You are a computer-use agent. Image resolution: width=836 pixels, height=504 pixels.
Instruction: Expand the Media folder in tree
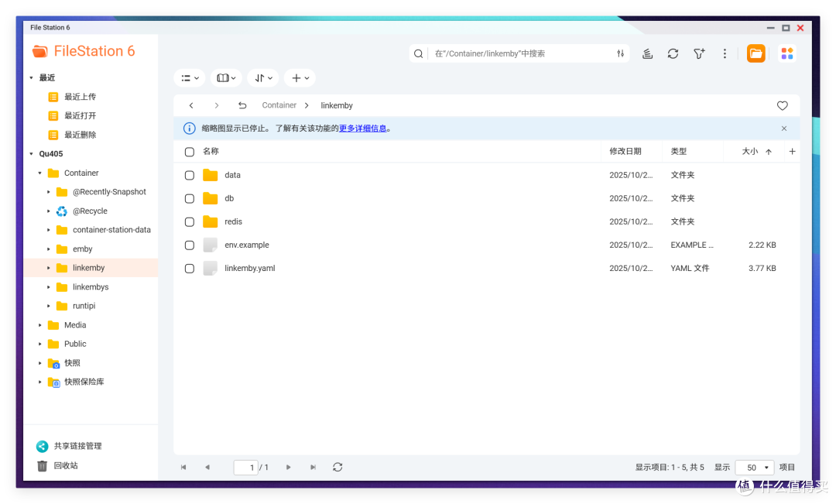[x=39, y=325]
